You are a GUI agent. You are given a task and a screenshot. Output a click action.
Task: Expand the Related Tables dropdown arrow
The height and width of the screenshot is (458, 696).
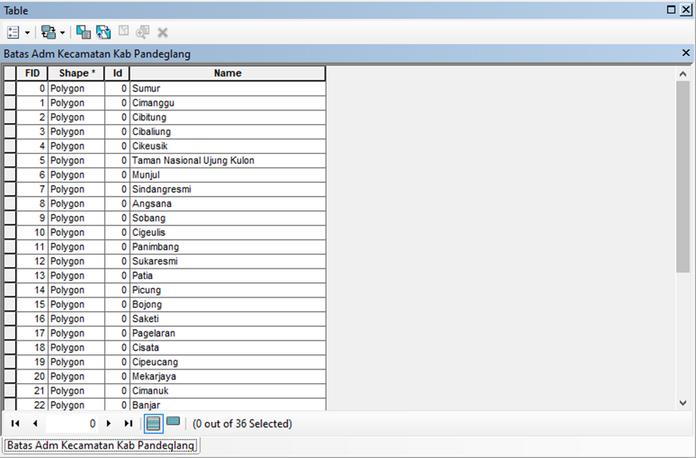(62, 33)
